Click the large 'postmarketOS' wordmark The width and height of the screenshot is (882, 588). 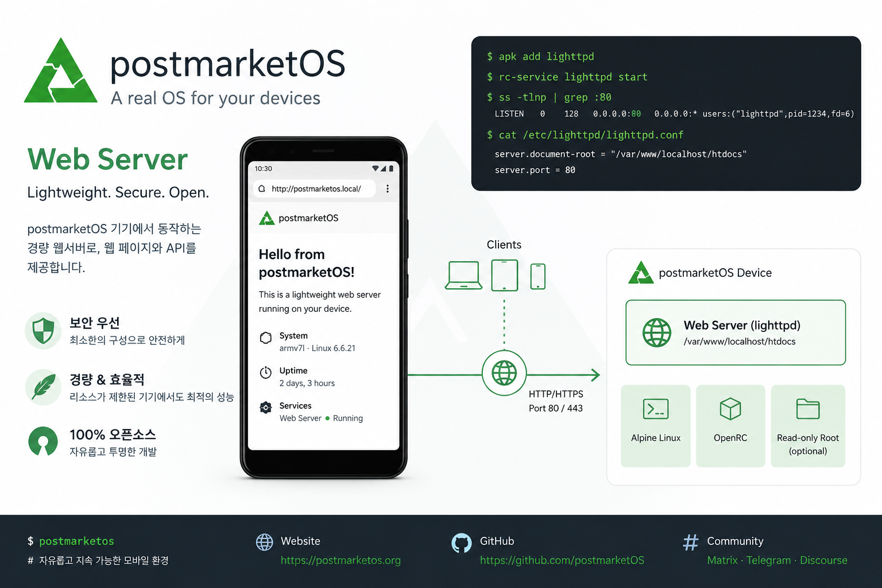click(228, 64)
